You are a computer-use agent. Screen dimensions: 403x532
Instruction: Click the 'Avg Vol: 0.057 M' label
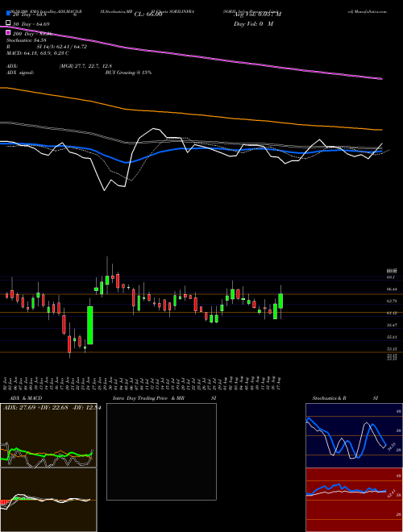(257, 15)
